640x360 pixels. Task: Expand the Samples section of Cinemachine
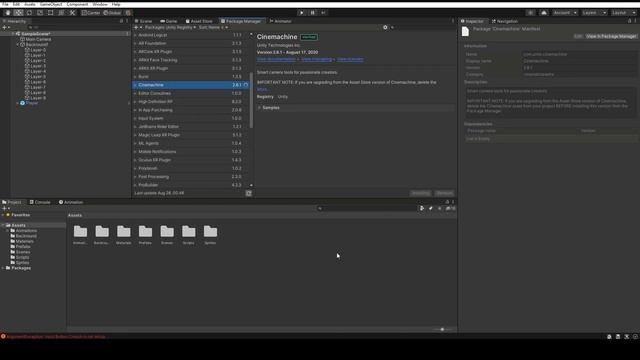[x=260, y=108]
